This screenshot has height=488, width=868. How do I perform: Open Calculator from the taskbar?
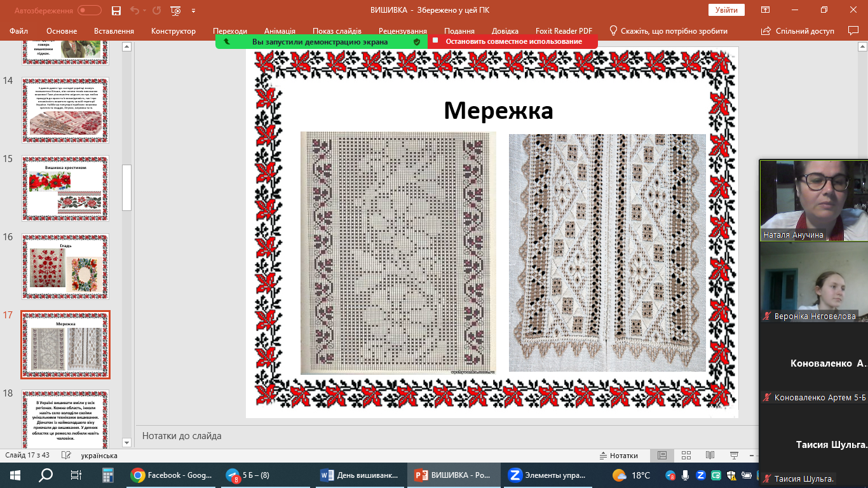click(x=107, y=475)
